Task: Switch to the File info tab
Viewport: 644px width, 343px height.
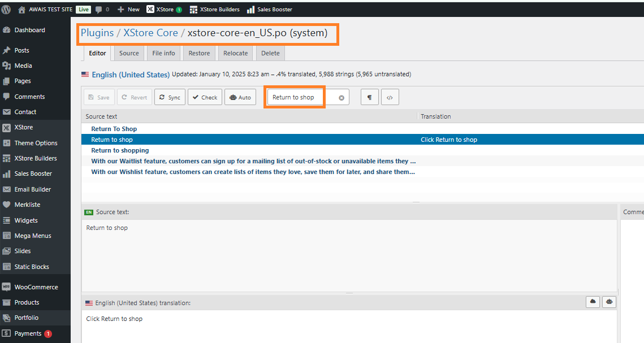Action: 163,53
